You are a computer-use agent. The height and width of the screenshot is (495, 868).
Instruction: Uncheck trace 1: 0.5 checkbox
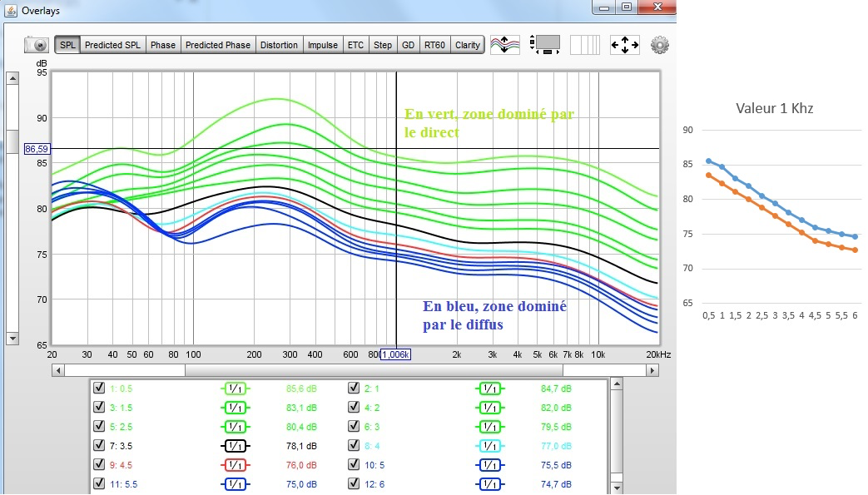click(x=100, y=388)
